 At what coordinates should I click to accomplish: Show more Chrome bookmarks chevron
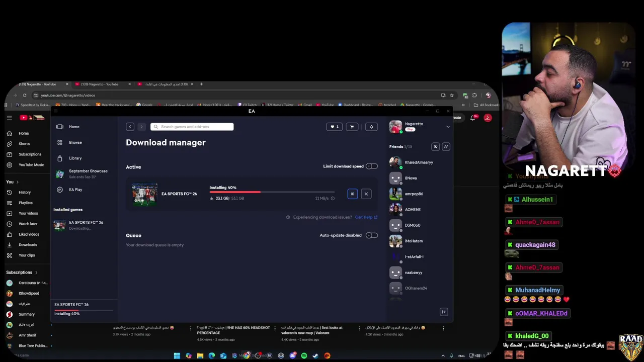[x=463, y=105]
